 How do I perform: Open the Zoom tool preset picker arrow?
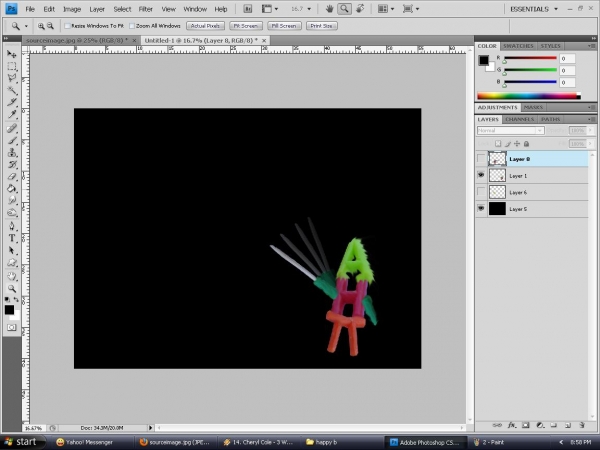(x=26, y=26)
